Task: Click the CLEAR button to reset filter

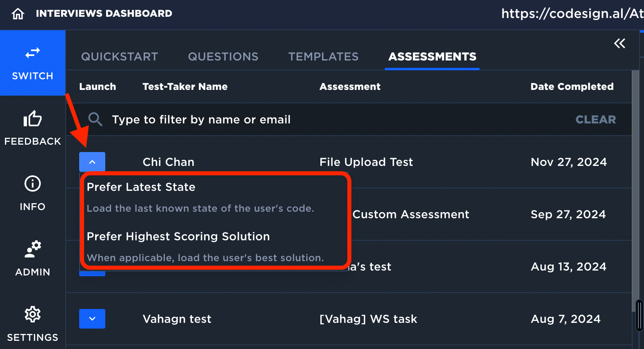Action: click(x=595, y=119)
